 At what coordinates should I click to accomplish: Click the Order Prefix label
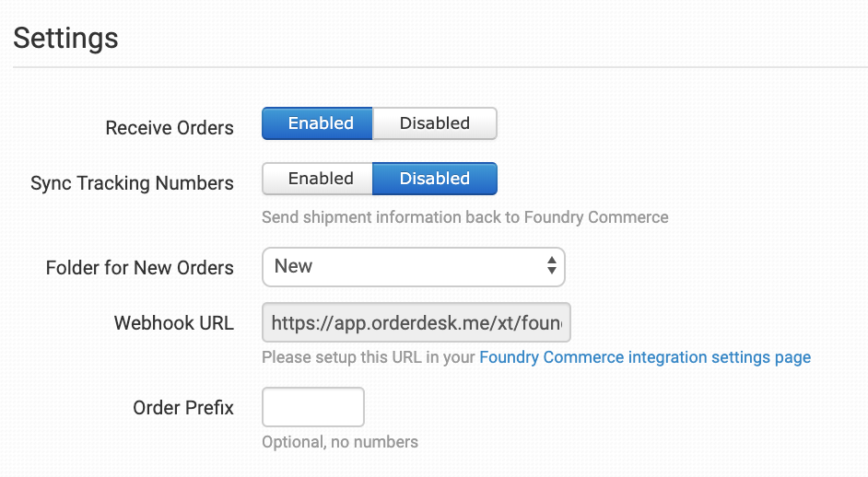pos(182,408)
